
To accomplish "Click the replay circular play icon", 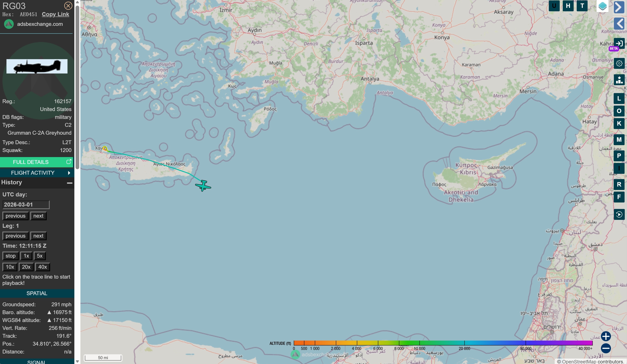I will pos(619,214).
